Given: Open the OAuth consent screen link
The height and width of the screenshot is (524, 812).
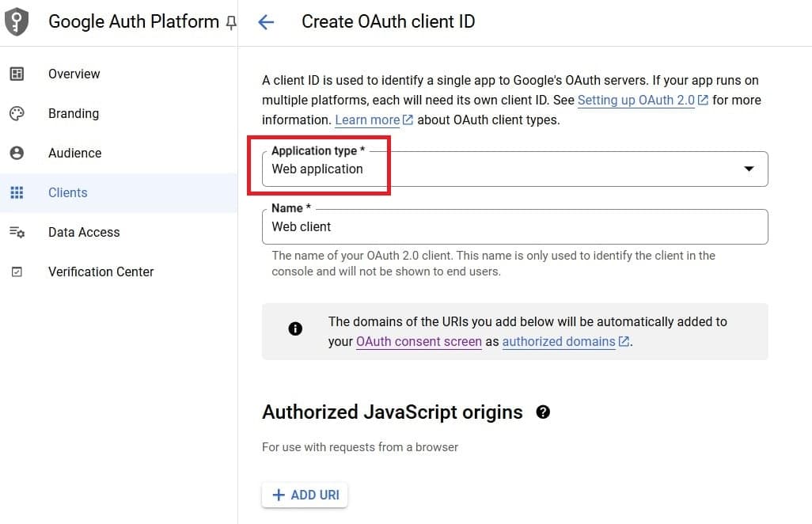Looking at the screenshot, I should [x=419, y=341].
